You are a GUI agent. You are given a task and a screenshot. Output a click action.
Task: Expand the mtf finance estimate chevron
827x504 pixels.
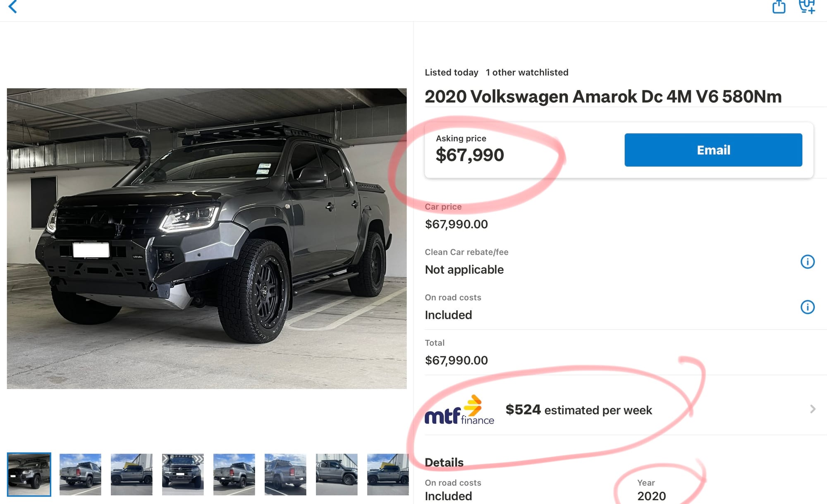pyautogui.click(x=813, y=409)
